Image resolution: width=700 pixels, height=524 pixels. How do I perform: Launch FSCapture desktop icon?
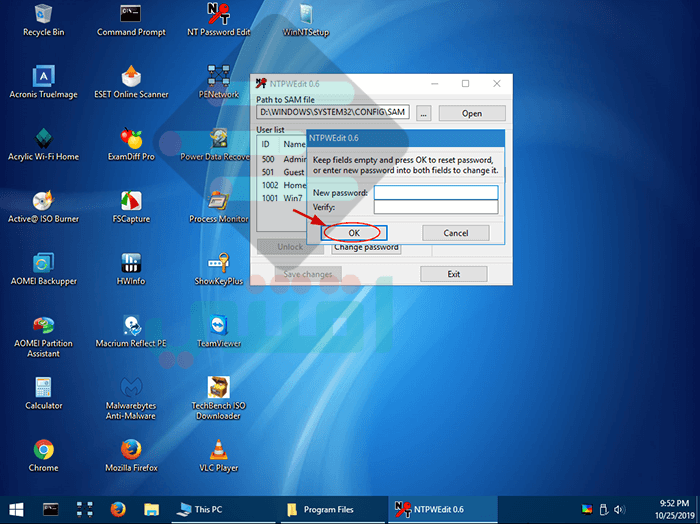[x=131, y=207]
